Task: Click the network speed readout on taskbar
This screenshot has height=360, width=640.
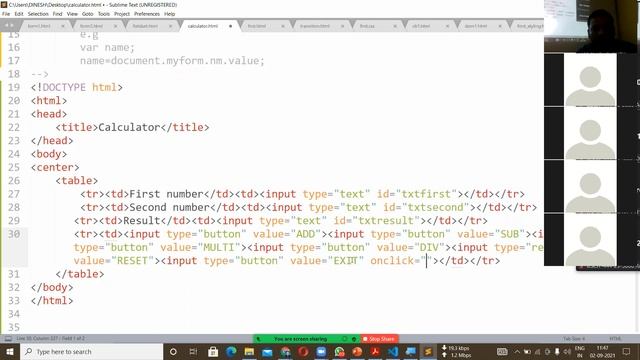Action: [x=457, y=351]
